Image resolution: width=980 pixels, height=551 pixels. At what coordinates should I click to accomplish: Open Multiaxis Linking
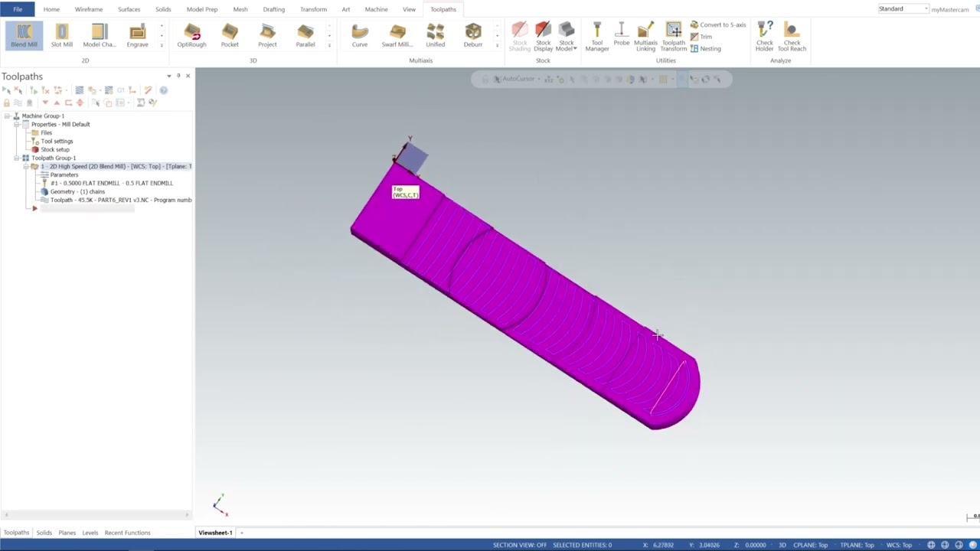646,37
